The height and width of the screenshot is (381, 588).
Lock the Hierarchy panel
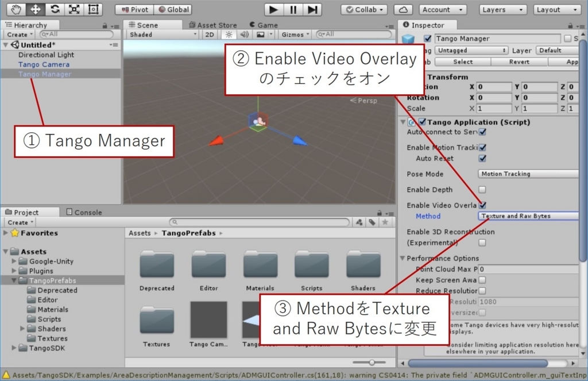[x=105, y=25]
